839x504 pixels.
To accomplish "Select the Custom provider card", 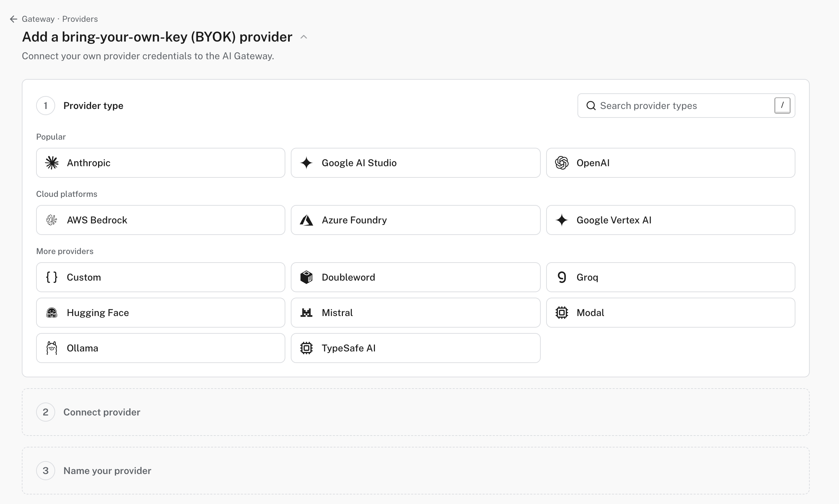I will pyautogui.click(x=161, y=277).
